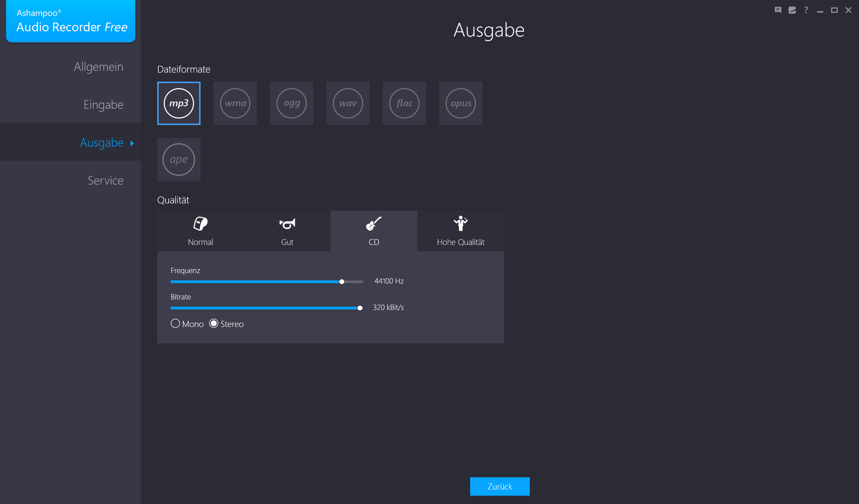Switch to the Normal quality preset

coord(200,231)
